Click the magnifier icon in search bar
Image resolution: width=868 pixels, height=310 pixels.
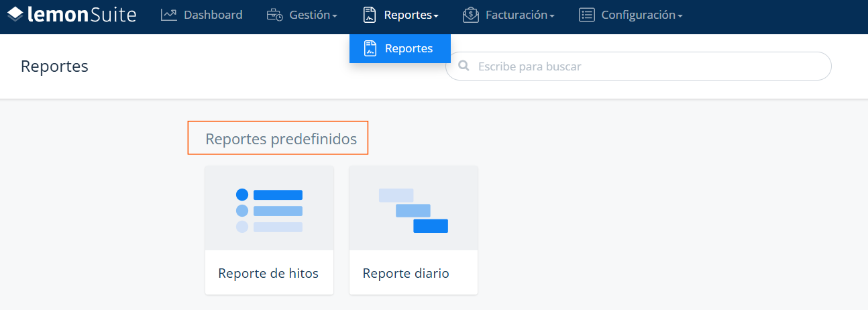[463, 66]
